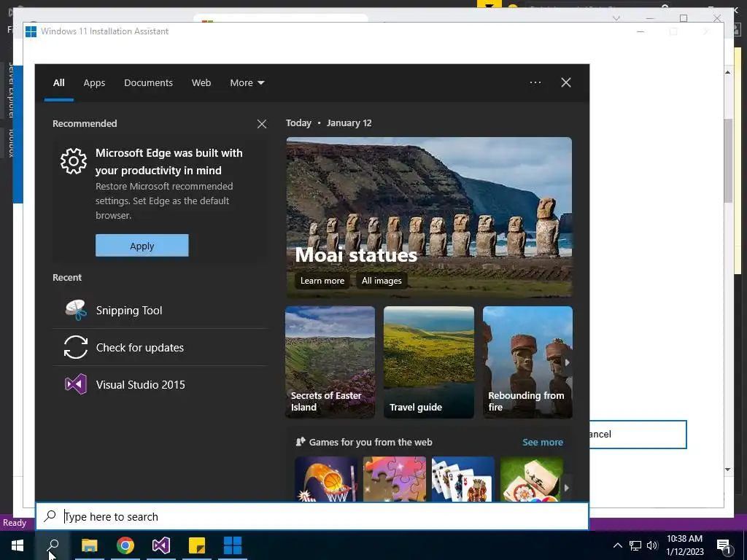Show hidden system tray icons
Viewport: 747px width, 560px height.
click(x=617, y=545)
